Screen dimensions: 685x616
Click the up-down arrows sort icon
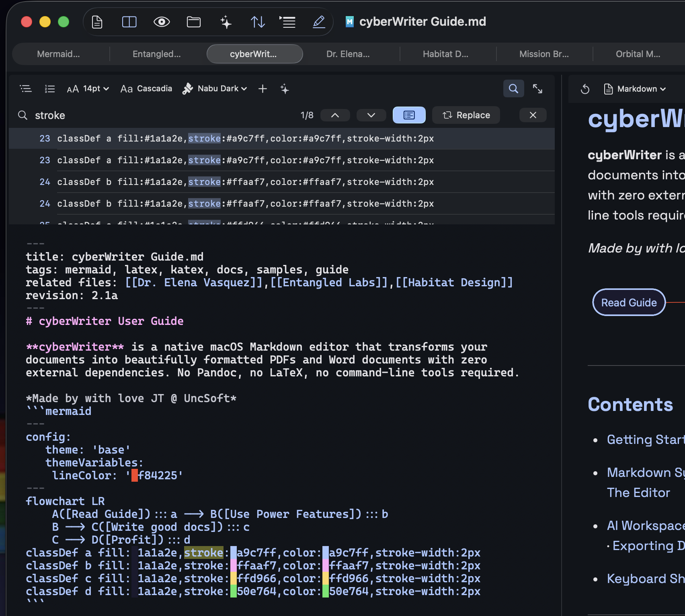(x=258, y=22)
